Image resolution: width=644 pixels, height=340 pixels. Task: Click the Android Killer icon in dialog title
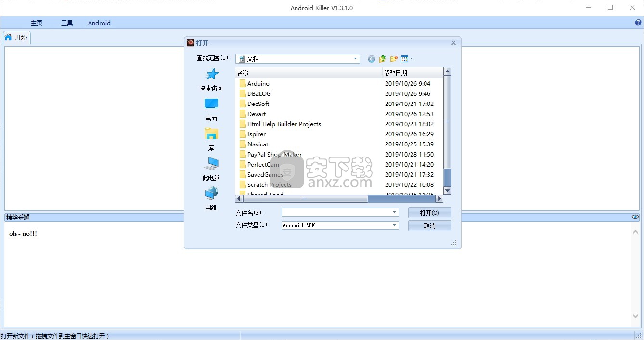191,43
